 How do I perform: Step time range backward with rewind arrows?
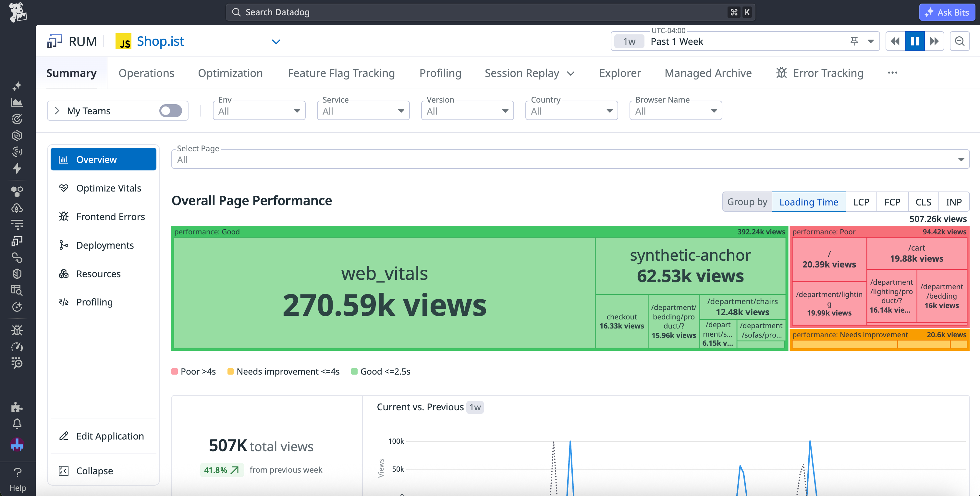(896, 41)
